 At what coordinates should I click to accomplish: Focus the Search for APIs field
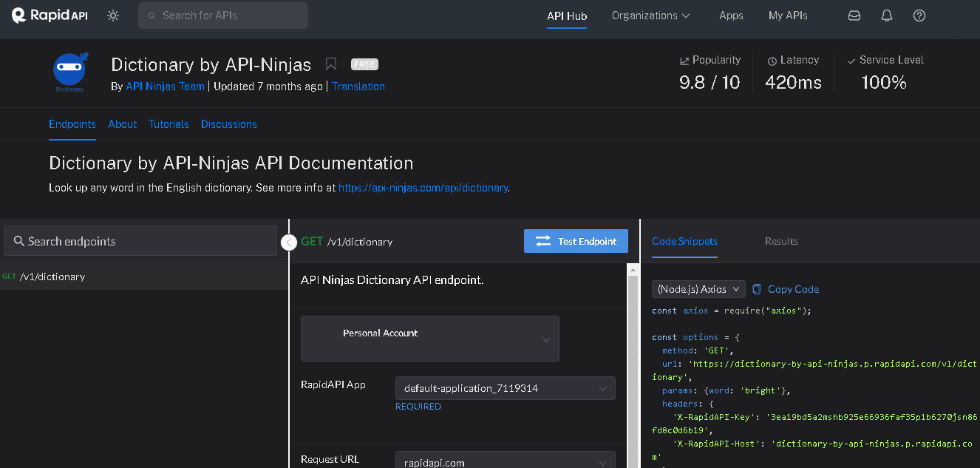[x=223, y=16]
